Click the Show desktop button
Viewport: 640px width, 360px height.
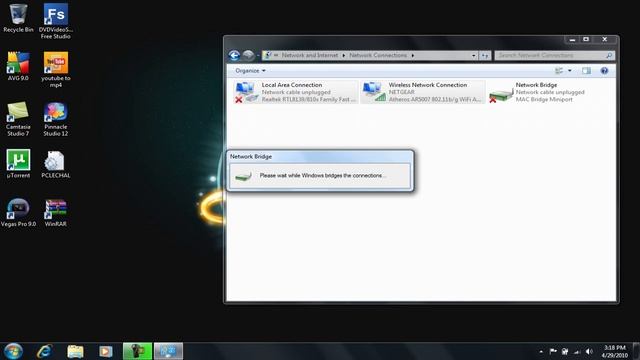point(636,351)
